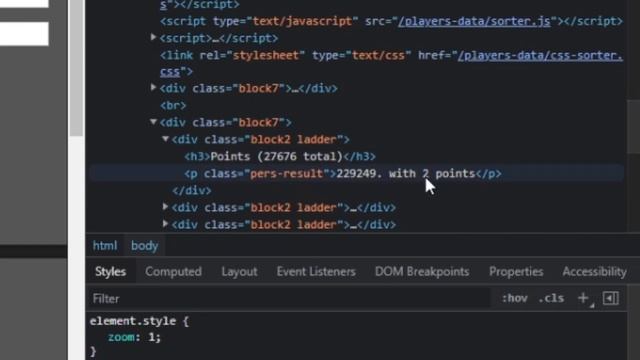Expand the second block2 ladder div
The width and height of the screenshot is (640, 360).
165,207
